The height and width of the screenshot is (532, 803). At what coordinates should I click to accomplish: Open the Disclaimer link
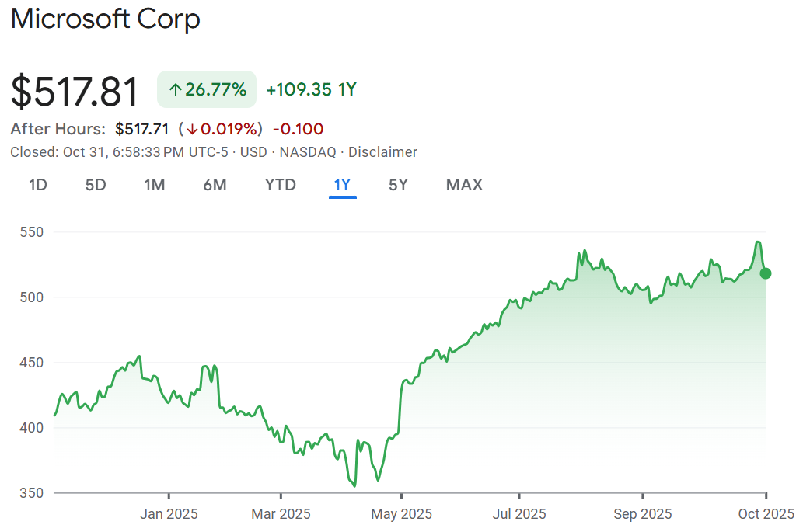pos(382,152)
